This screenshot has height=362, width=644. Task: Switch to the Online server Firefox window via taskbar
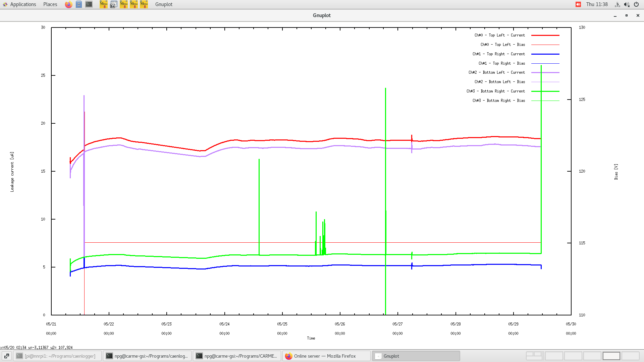[x=325, y=356]
